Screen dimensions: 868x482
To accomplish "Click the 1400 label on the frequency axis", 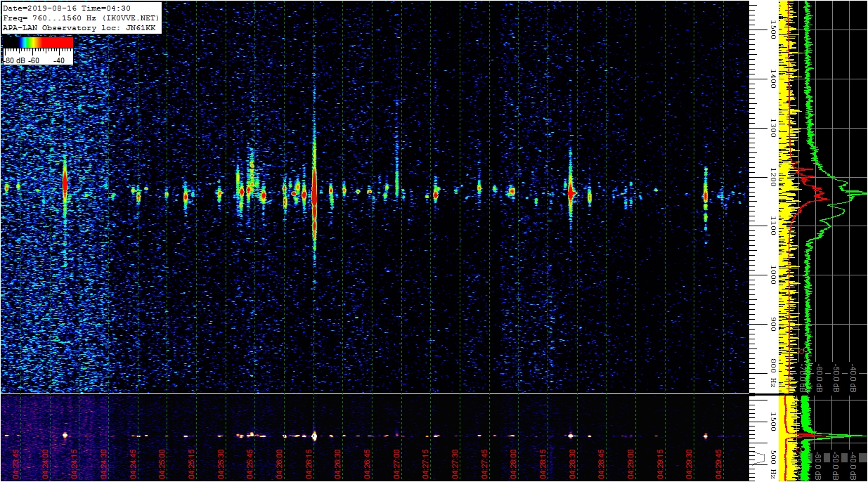I will [x=772, y=79].
